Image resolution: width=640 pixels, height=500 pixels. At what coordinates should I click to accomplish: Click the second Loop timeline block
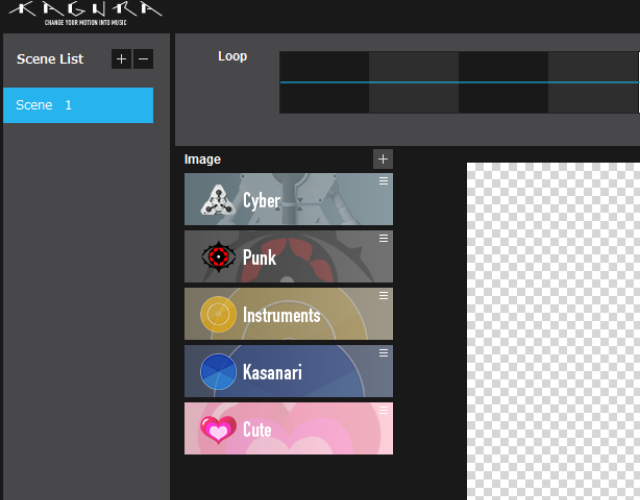[414, 82]
